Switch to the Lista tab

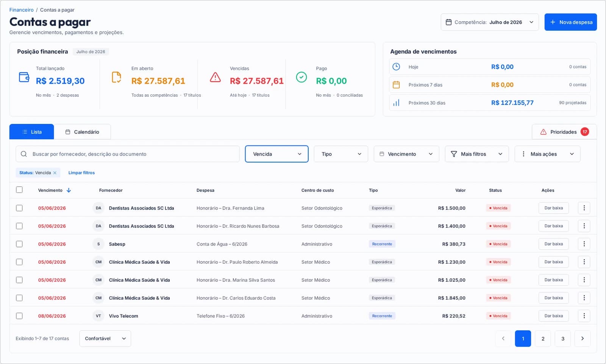point(32,132)
